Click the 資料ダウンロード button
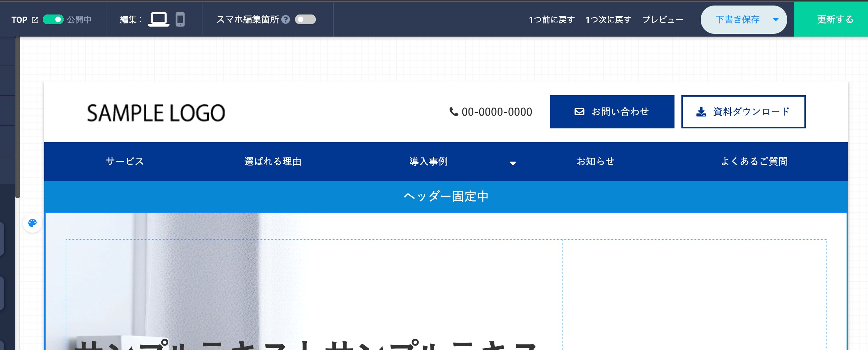868x350 pixels. 743,112
